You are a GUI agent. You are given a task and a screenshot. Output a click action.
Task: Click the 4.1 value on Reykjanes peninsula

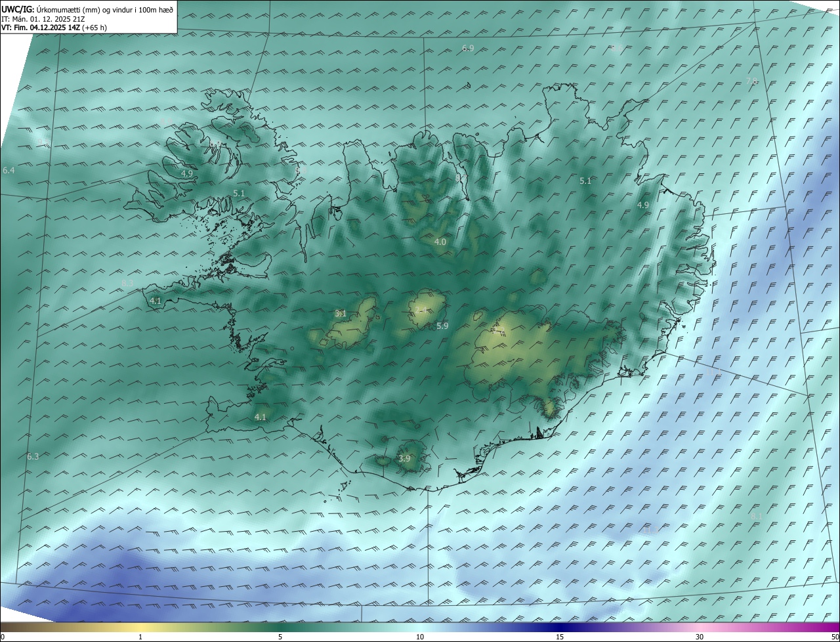pyautogui.click(x=261, y=417)
